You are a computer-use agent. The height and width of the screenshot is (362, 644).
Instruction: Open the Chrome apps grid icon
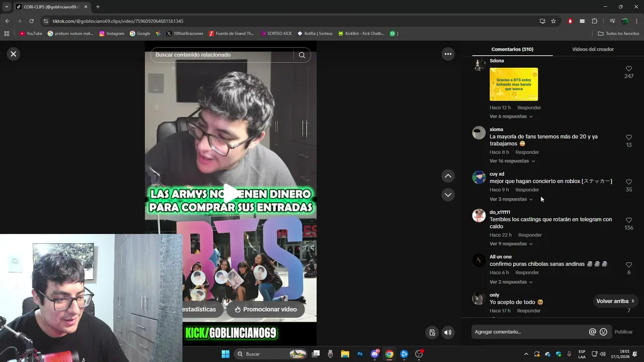click(7, 34)
